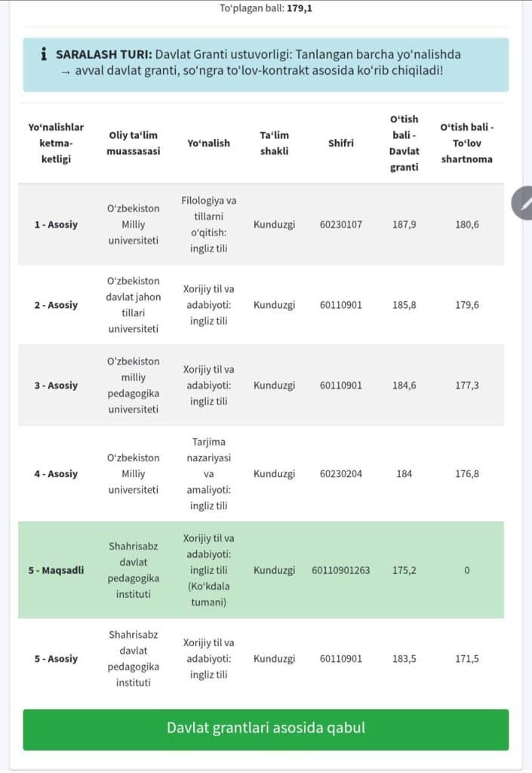
Task: Tap the 5 - Asosiy row label
Action: [x=56, y=658]
